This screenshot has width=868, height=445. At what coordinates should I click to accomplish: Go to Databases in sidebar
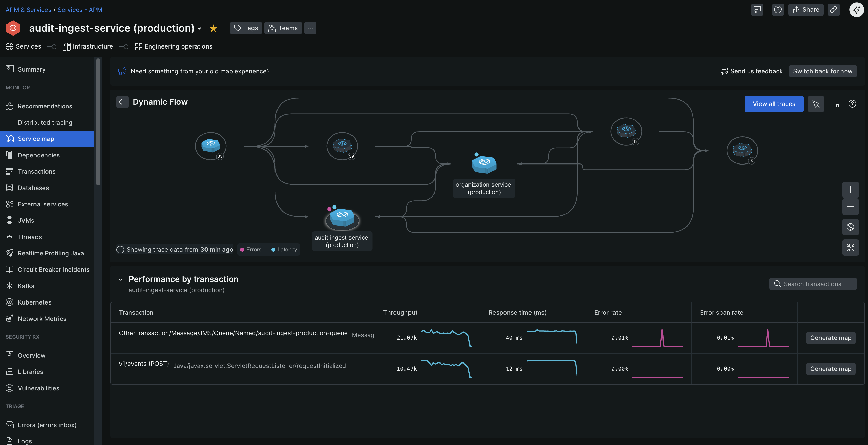[x=33, y=188]
